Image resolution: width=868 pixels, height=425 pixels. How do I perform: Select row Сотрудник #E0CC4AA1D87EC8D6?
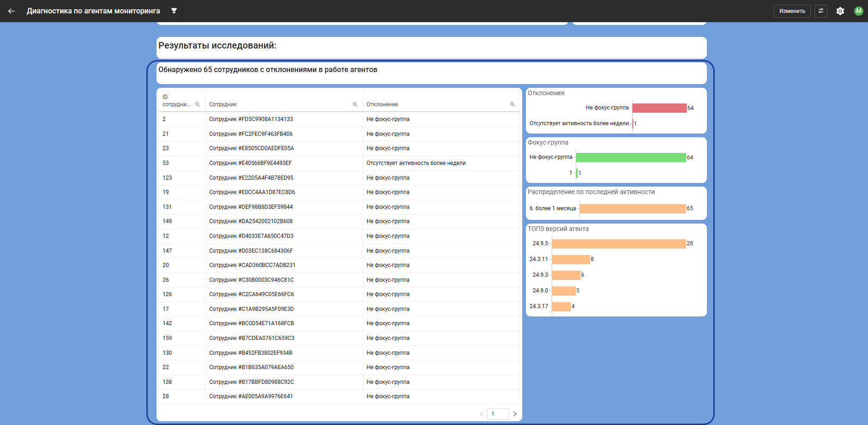coord(339,192)
